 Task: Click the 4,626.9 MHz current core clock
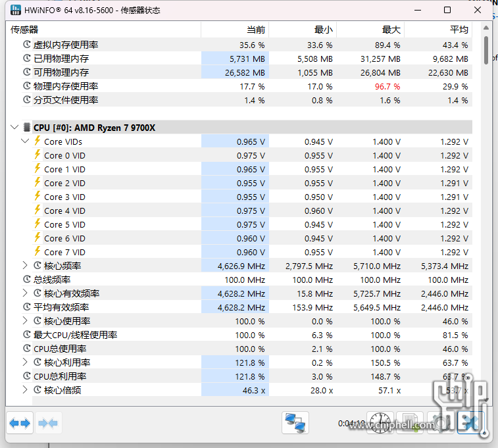tap(241, 266)
